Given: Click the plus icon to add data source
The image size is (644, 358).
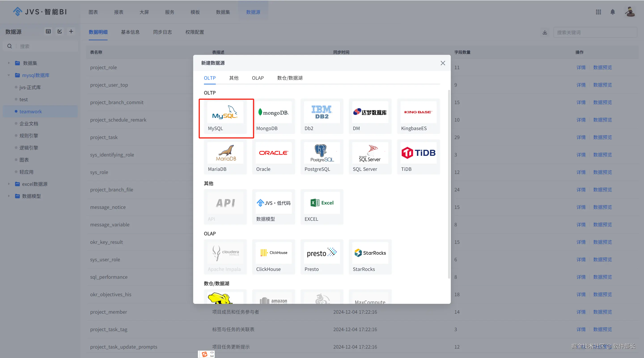Looking at the screenshot, I should (x=71, y=31).
